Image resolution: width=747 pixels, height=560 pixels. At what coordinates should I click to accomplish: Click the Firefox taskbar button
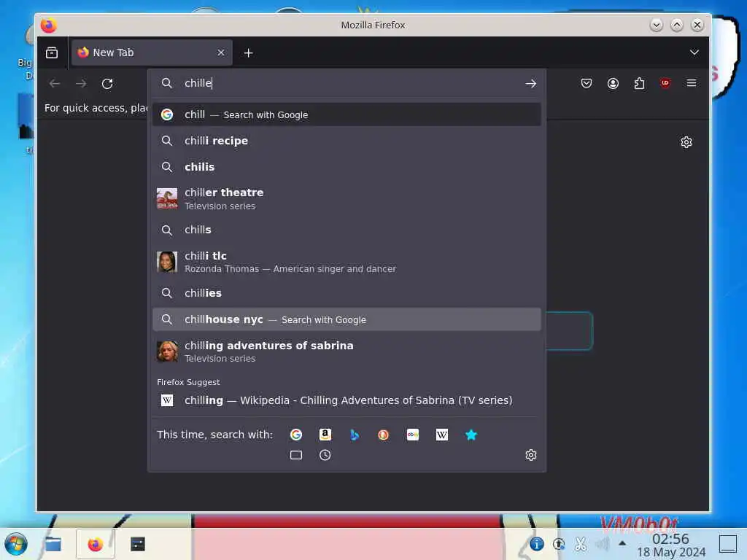tap(96, 544)
